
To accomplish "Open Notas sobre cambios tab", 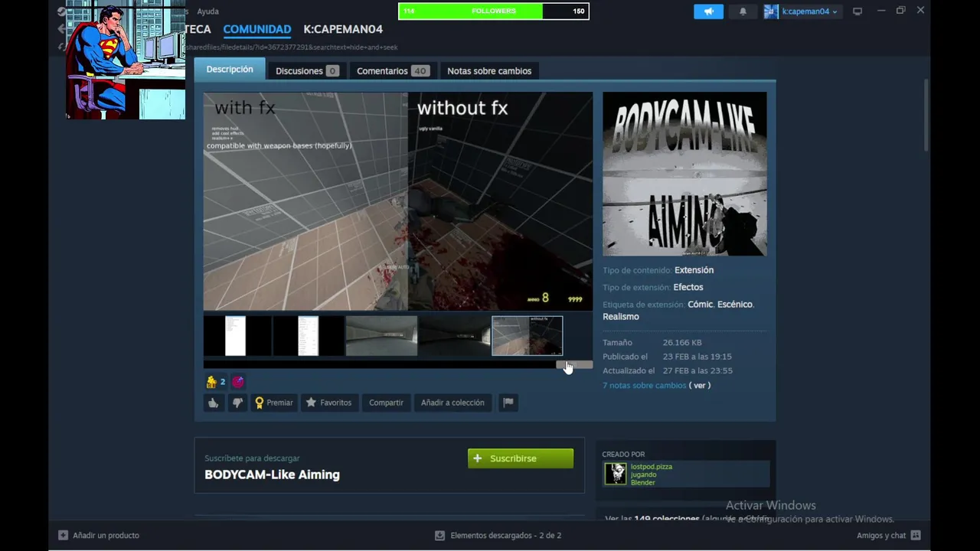I will click(x=489, y=71).
